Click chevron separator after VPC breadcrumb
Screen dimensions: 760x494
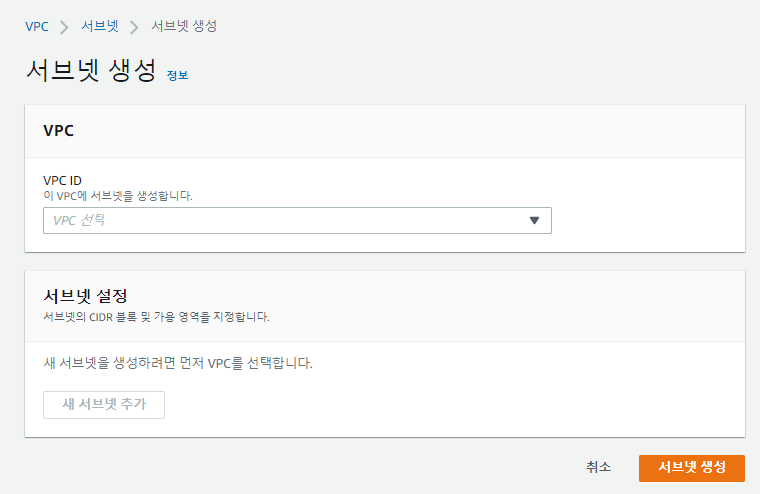[64, 26]
